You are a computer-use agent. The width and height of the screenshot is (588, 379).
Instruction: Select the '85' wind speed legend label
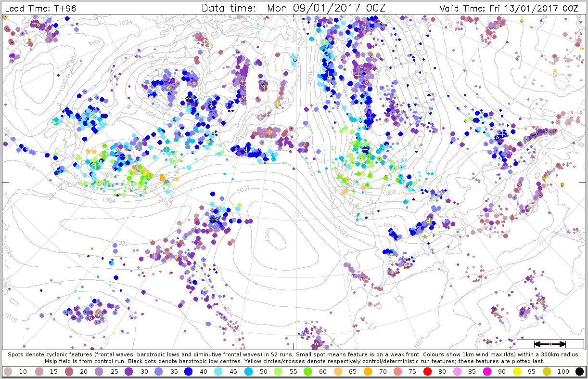pyautogui.click(x=473, y=371)
